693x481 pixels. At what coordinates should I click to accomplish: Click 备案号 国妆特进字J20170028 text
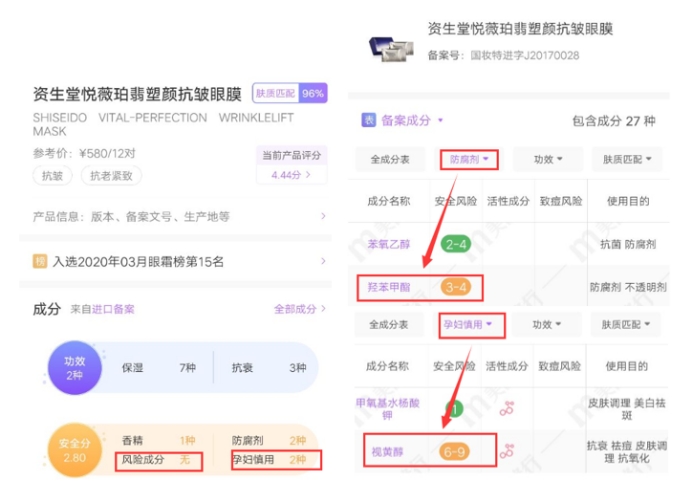point(503,56)
